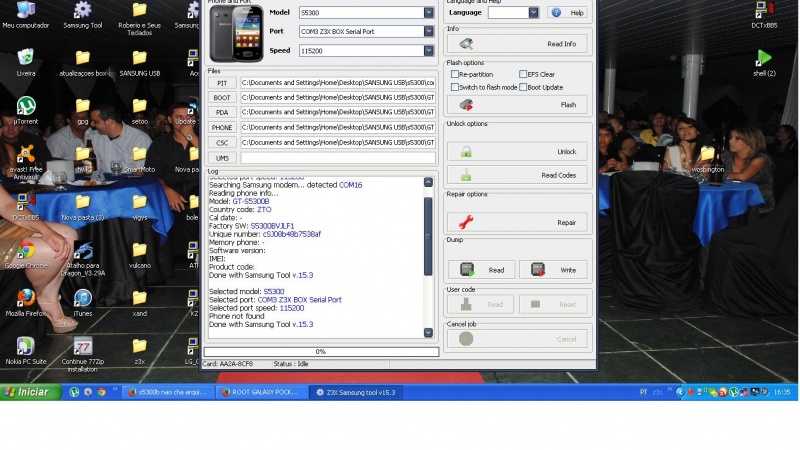
Task: Open Samsung Tool desktop shortcut
Action: [x=83, y=15]
